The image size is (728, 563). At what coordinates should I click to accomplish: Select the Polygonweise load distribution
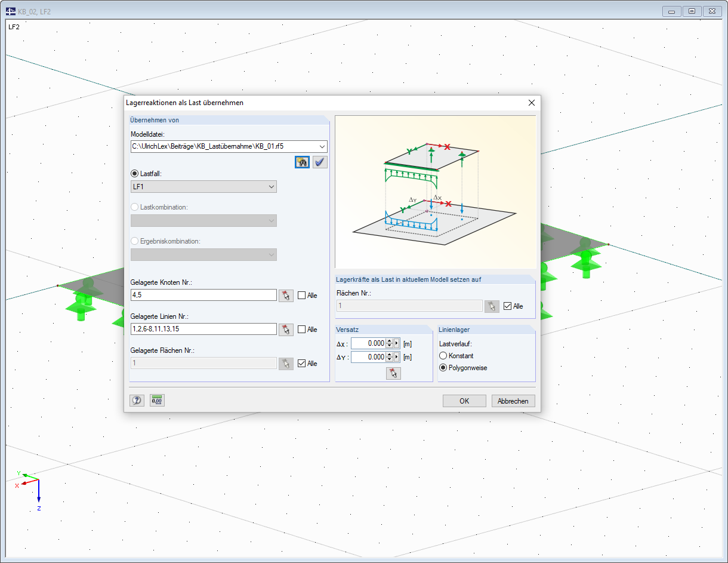coord(443,368)
